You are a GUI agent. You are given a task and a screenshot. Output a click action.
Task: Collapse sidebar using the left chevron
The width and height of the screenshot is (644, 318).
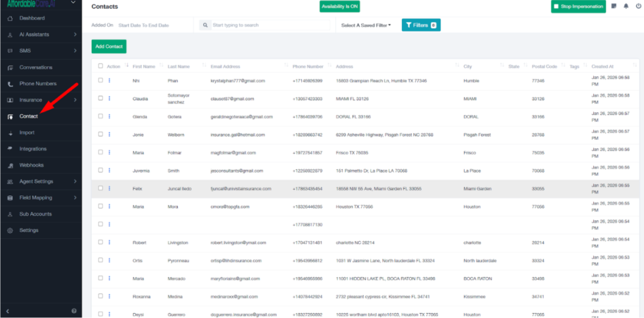[8, 311]
